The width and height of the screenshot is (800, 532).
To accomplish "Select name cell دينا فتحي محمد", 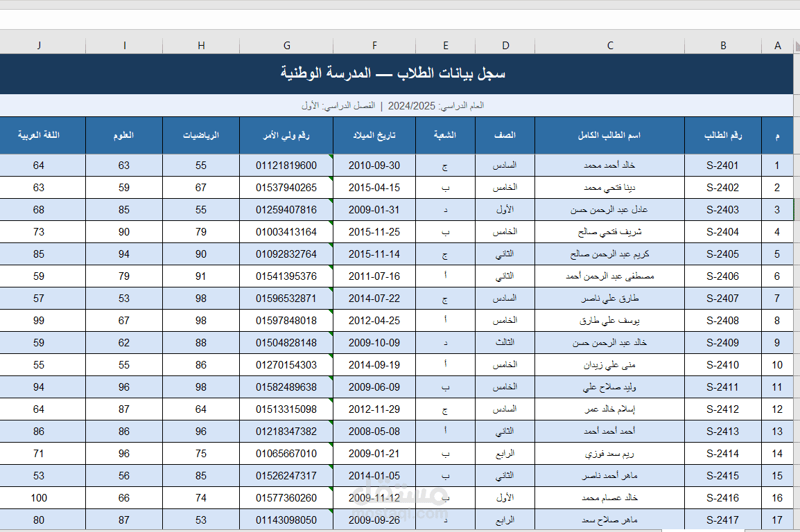I will coord(609,188).
